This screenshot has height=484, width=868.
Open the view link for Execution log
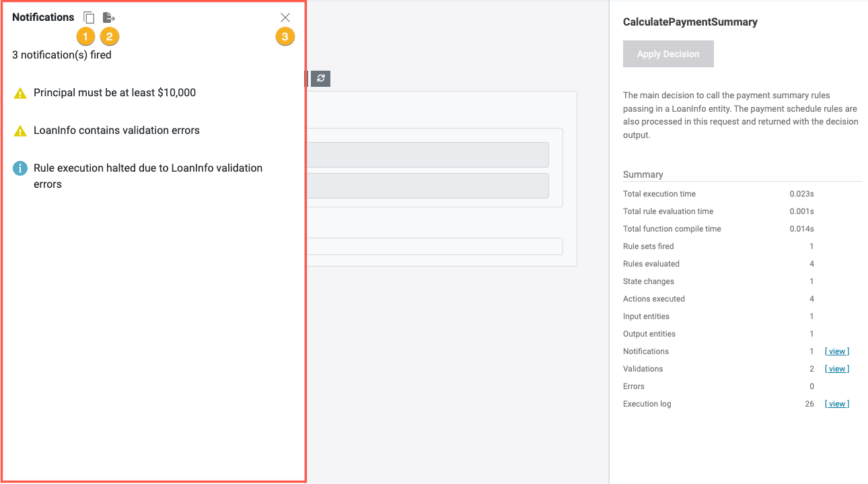coord(836,404)
